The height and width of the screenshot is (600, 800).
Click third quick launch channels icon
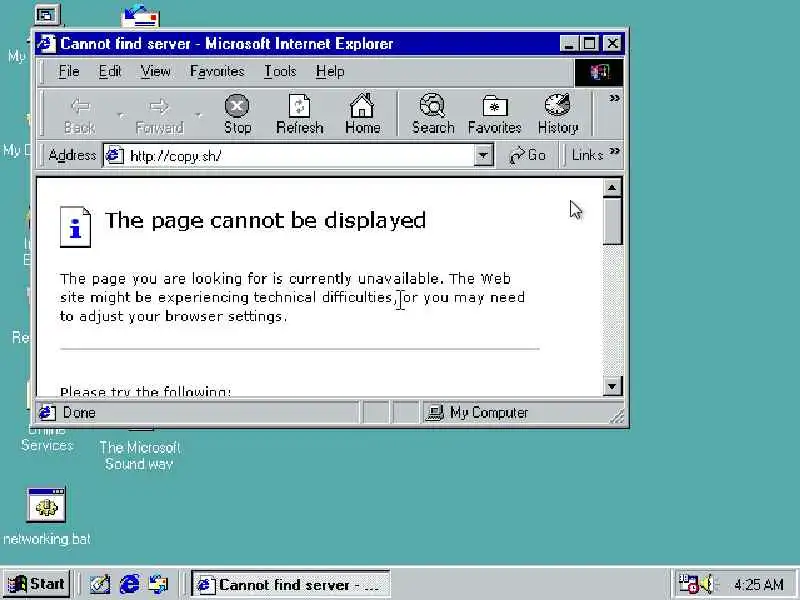[158, 584]
